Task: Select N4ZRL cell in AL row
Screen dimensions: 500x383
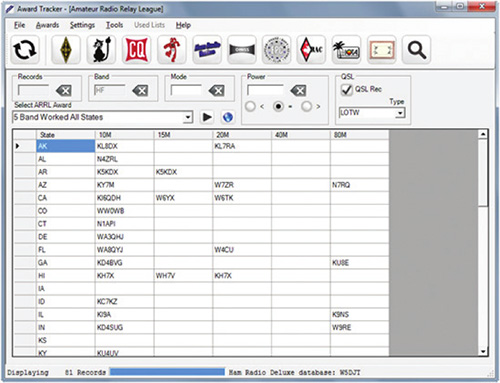Action: coord(125,159)
